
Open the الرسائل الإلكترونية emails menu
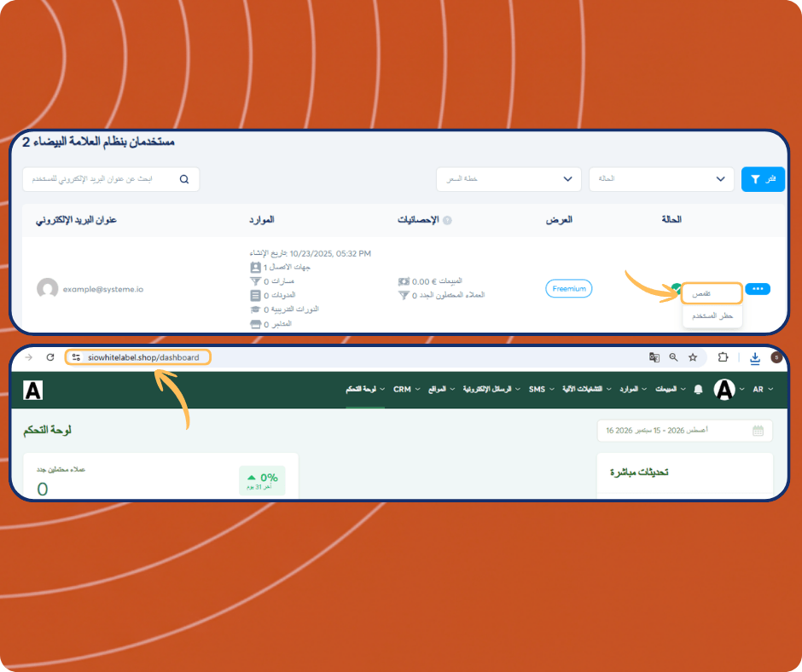pos(491,389)
